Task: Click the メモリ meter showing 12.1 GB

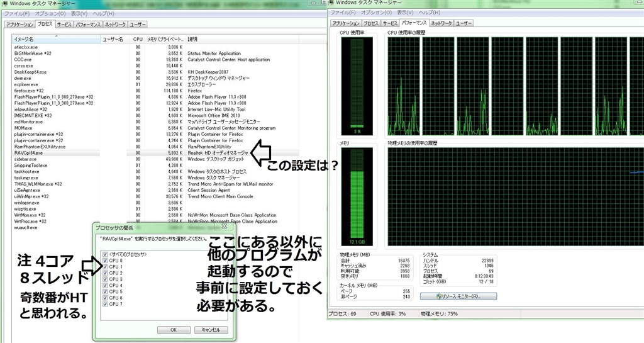Action: [357, 197]
